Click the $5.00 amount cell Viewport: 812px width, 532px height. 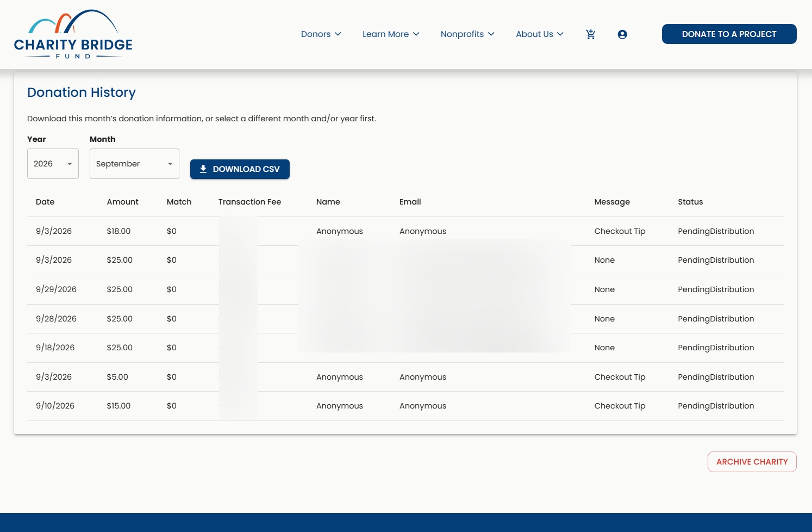117,377
